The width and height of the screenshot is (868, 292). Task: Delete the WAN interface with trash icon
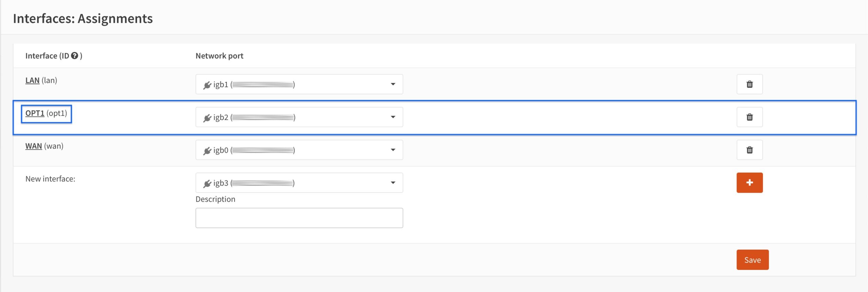pyautogui.click(x=749, y=150)
